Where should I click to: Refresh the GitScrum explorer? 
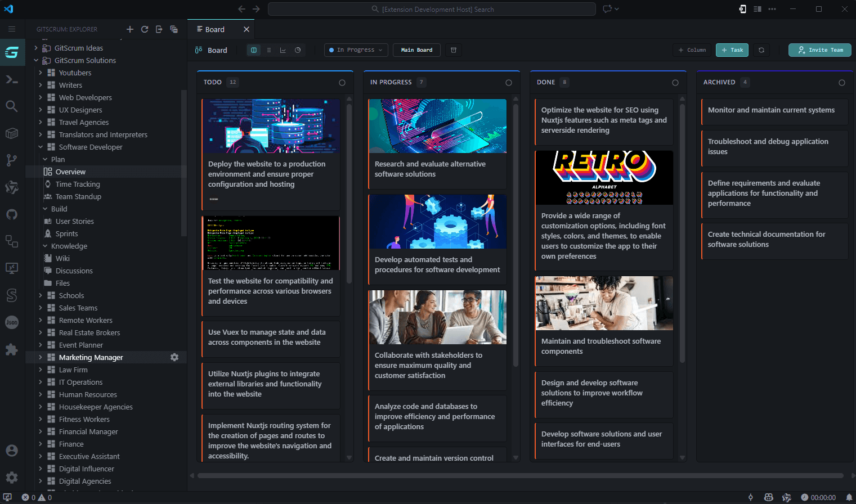(x=145, y=29)
